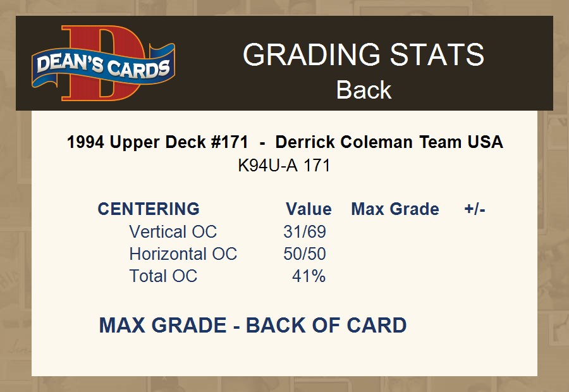This screenshot has height=392, width=569.
Task: Click the Max Grade column header
Action: [x=395, y=209]
